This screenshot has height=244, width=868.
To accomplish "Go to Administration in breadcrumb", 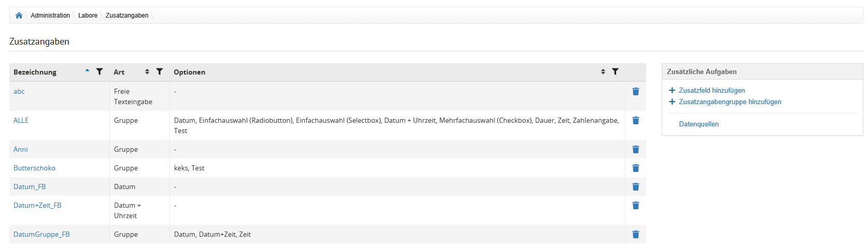I will click(x=50, y=16).
